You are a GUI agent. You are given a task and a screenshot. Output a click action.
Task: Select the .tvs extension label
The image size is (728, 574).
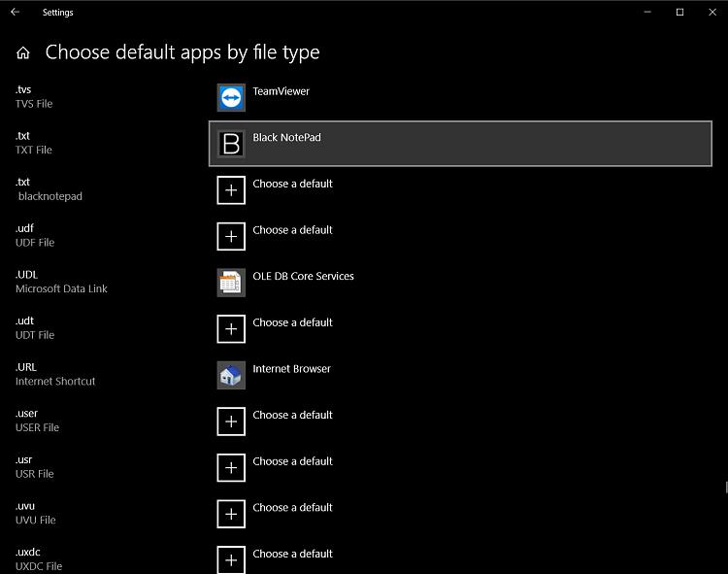coord(23,89)
